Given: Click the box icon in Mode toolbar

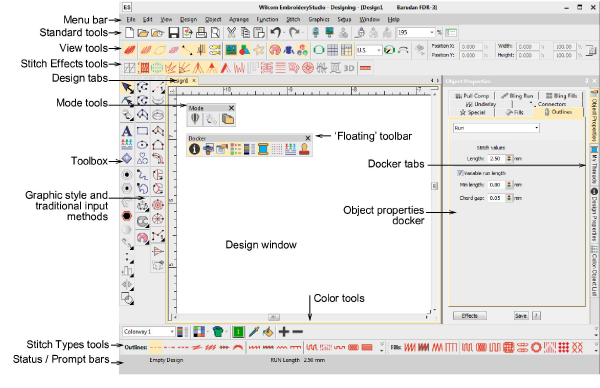Looking at the screenshot, I should tap(228, 119).
